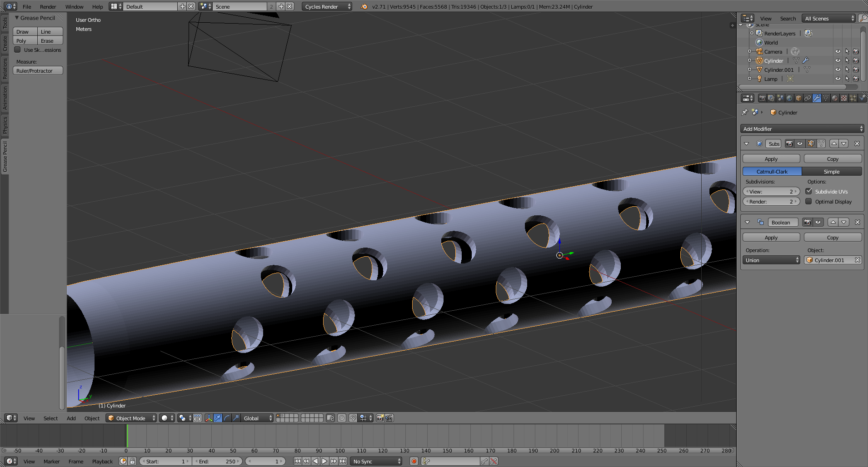
Task: Click the record auto-keyframe red dot button
Action: [x=414, y=461]
